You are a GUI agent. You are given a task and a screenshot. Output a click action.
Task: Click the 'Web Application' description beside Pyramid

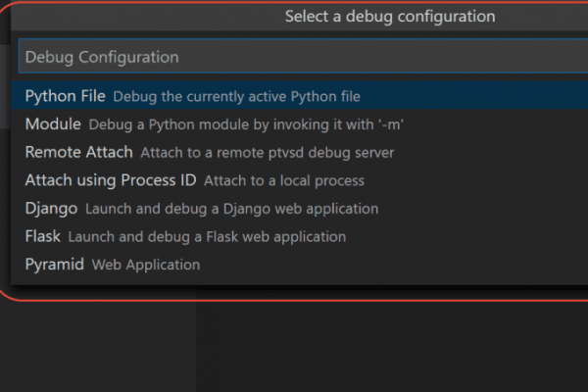click(146, 265)
